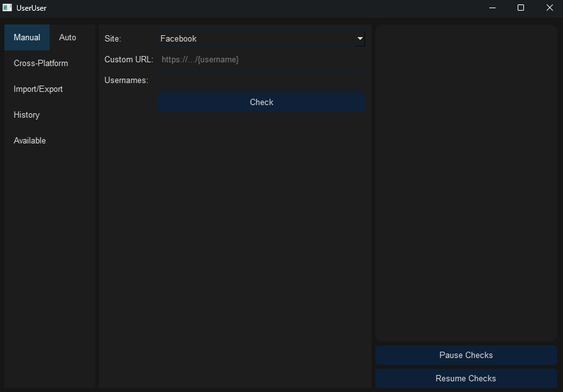Click the 'Site:' label
The image size is (563, 392).
[x=113, y=39]
